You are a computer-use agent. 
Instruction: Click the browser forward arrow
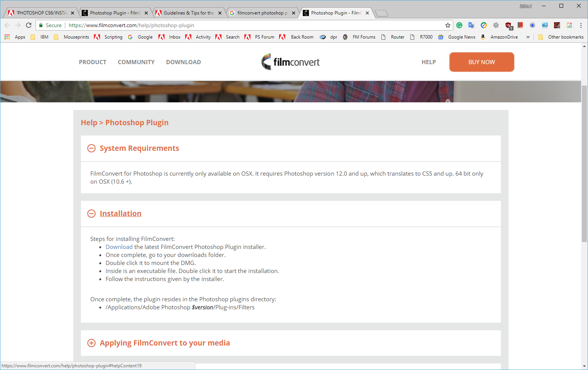[x=18, y=25]
